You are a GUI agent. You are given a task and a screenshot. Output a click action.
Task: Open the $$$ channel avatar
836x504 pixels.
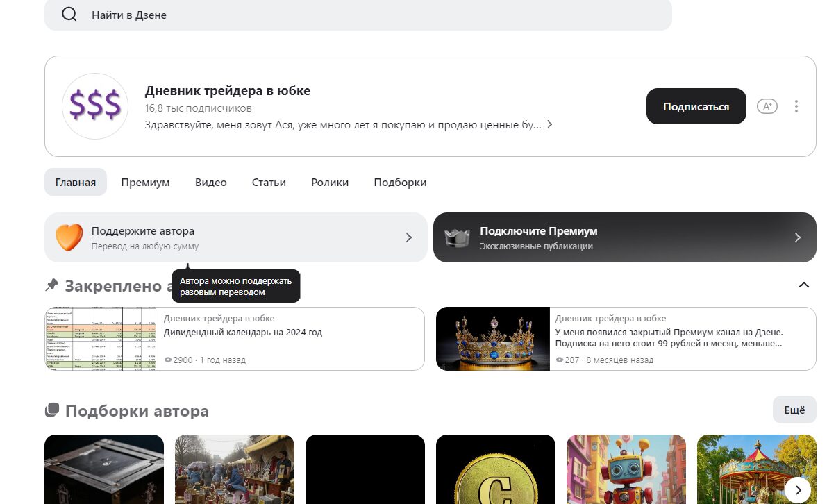(x=95, y=106)
